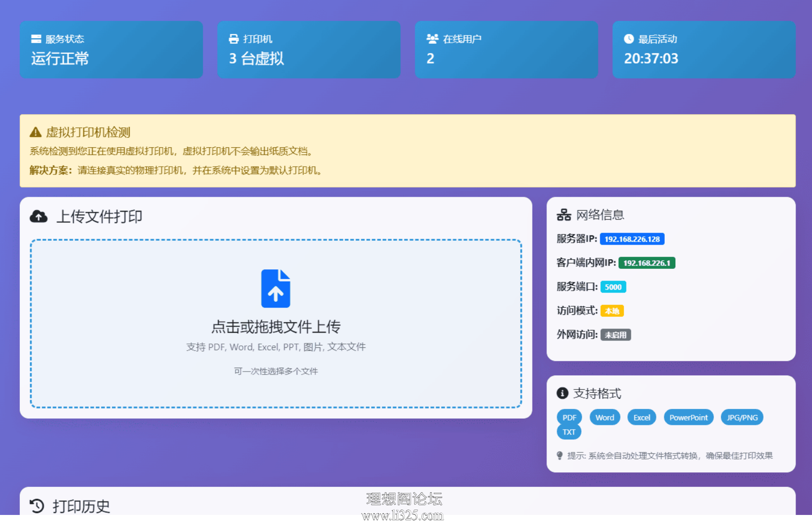Select the Excel format badge
The width and height of the screenshot is (812, 529).
642,418
